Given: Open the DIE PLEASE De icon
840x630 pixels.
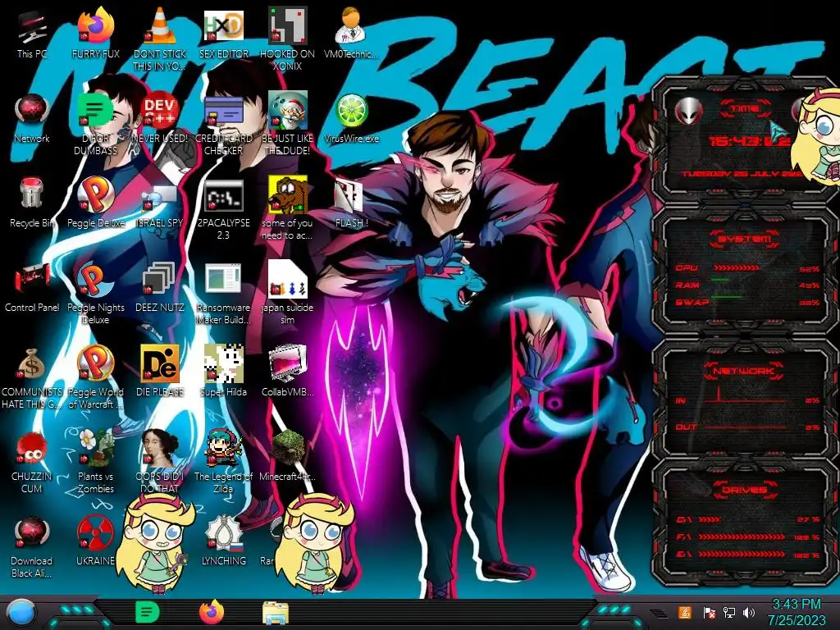Looking at the screenshot, I should 159,372.
